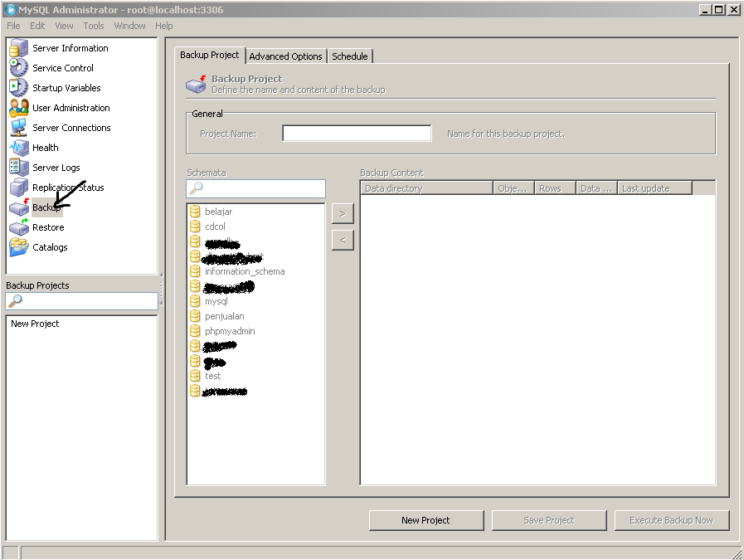Select the test schema name

[x=212, y=376]
